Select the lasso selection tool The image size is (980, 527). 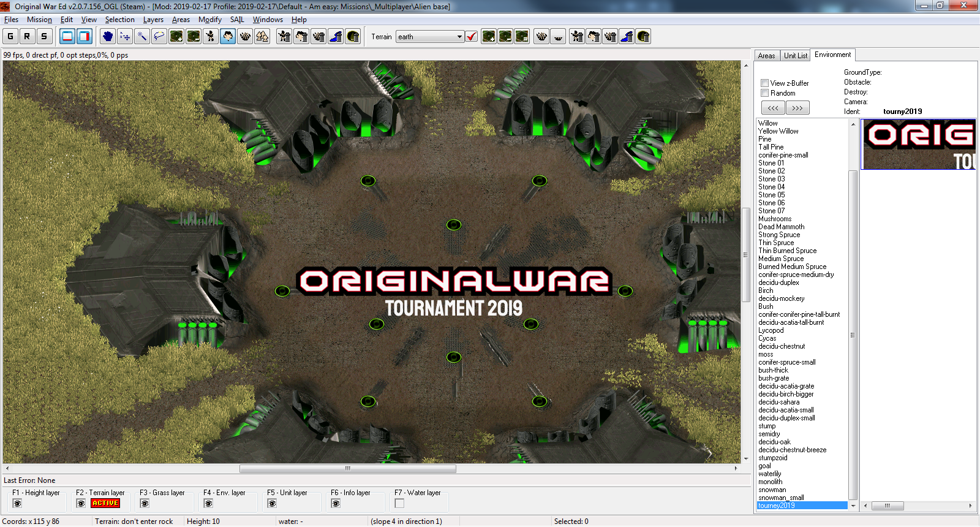pyautogui.click(x=159, y=36)
